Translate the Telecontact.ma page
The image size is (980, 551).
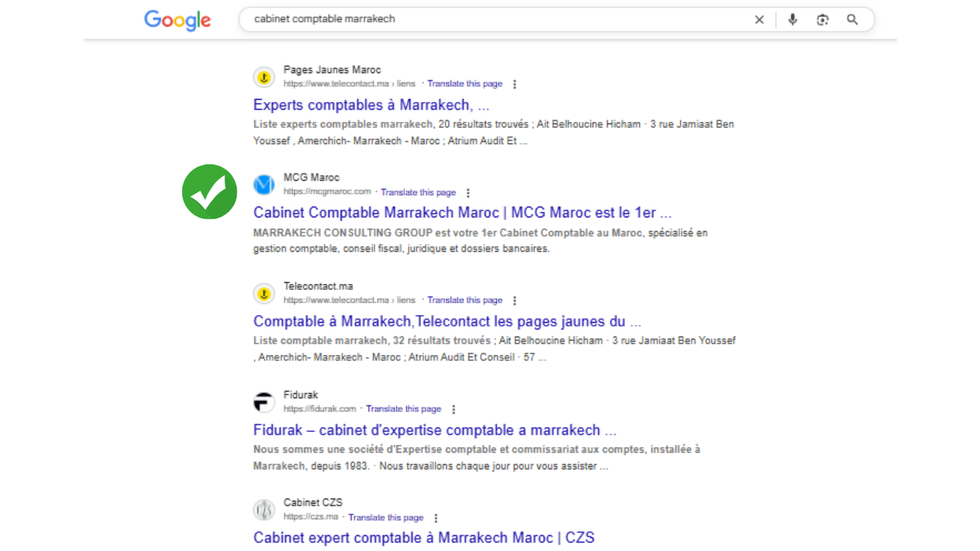coord(465,301)
